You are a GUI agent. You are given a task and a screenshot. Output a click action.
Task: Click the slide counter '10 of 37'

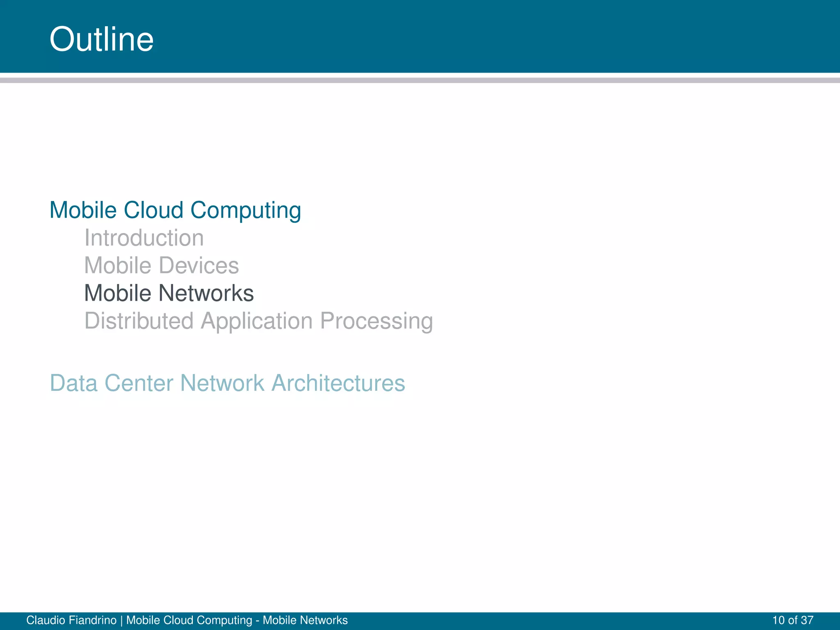coord(793,620)
